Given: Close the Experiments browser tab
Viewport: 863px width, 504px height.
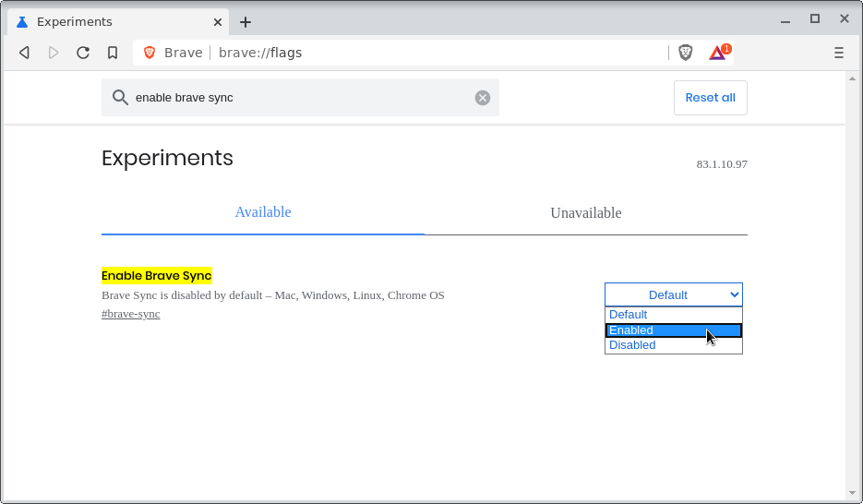Looking at the screenshot, I should (x=218, y=21).
